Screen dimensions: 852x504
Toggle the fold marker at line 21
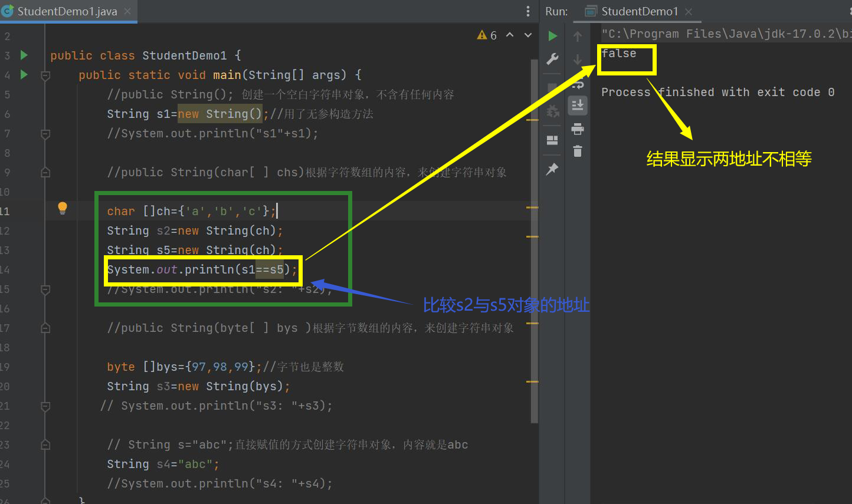45,406
